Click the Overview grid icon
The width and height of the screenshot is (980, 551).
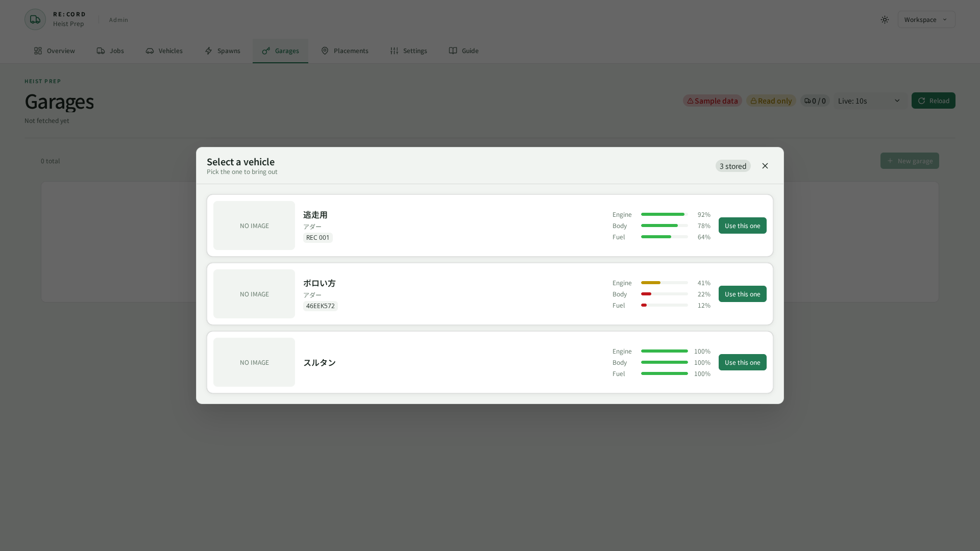point(38,51)
